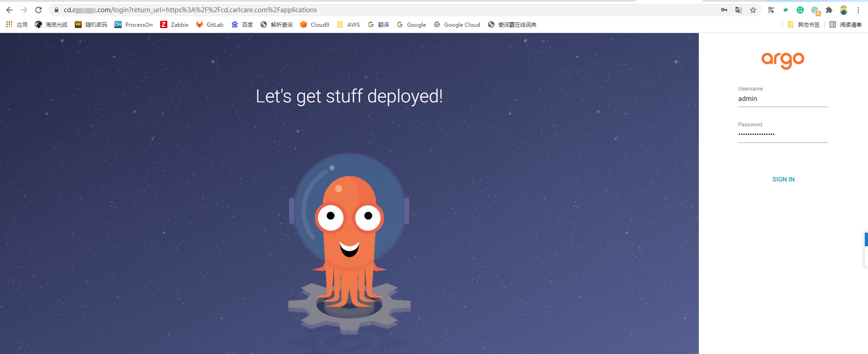Click the Password field
868x354 pixels.
[x=783, y=134]
